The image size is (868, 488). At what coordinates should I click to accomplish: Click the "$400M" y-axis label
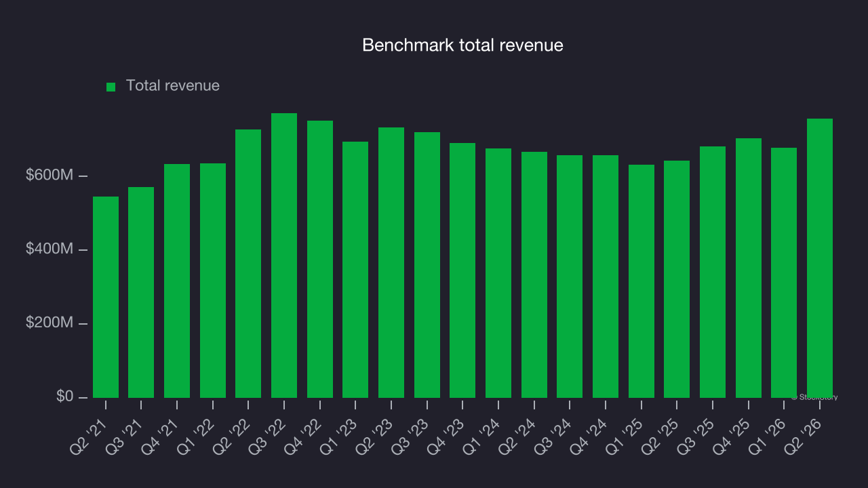pos(49,249)
